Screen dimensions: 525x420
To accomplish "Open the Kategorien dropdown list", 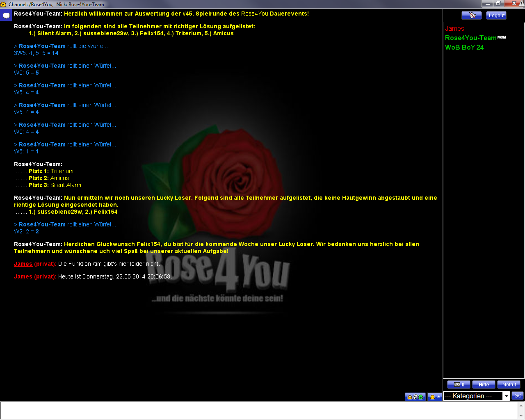I will click(x=507, y=396).
